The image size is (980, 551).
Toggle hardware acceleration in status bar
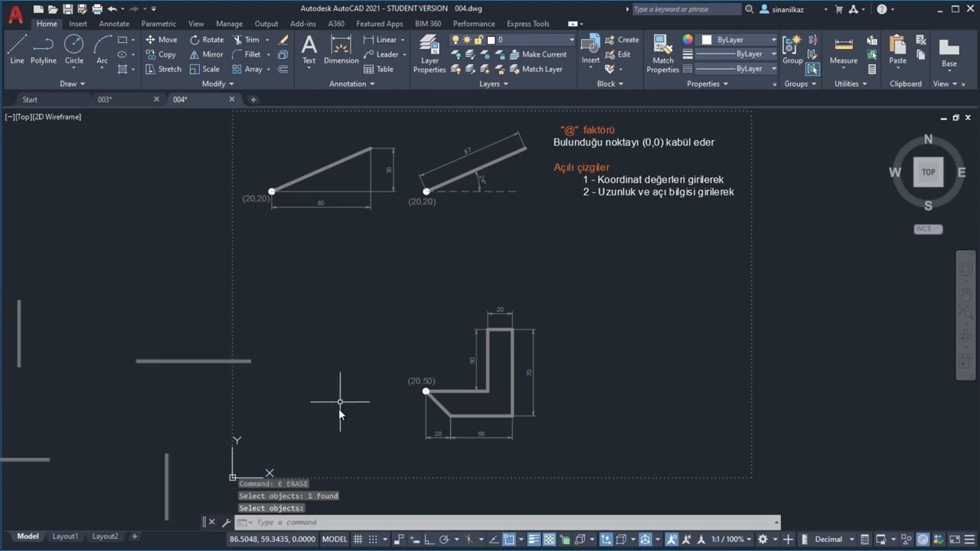pos(922,540)
